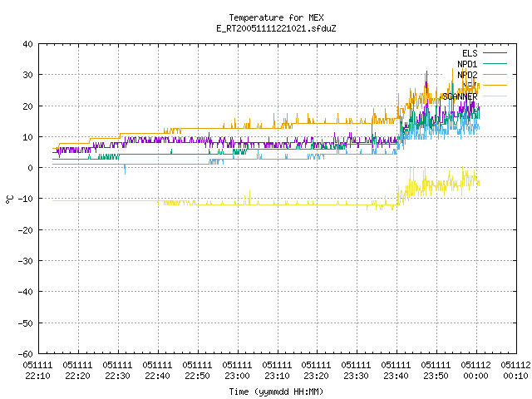Click the y-axis value 30
Viewport: 532px width, 399px height.
[27, 75]
